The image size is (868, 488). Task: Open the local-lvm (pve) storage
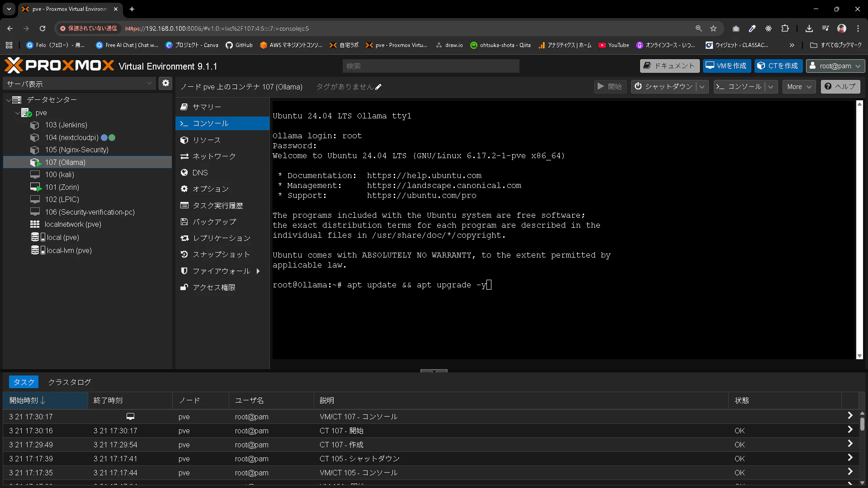tap(69, 250)
